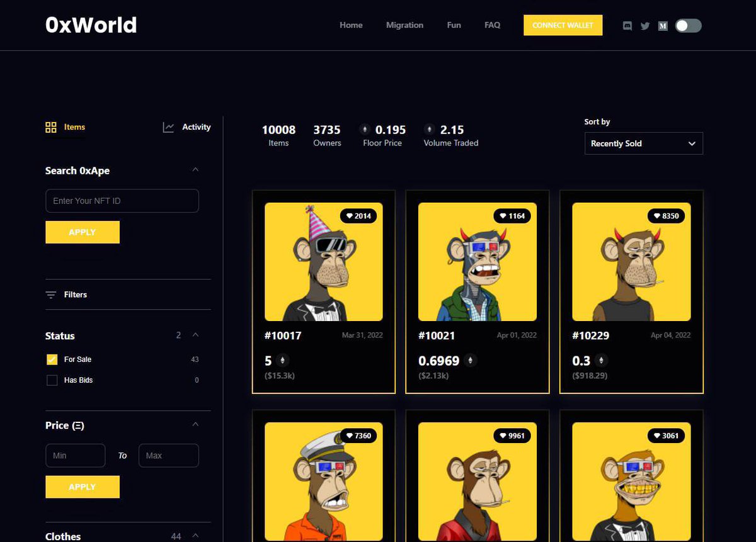Collapse the Search 0xApe section

[195, 170]
